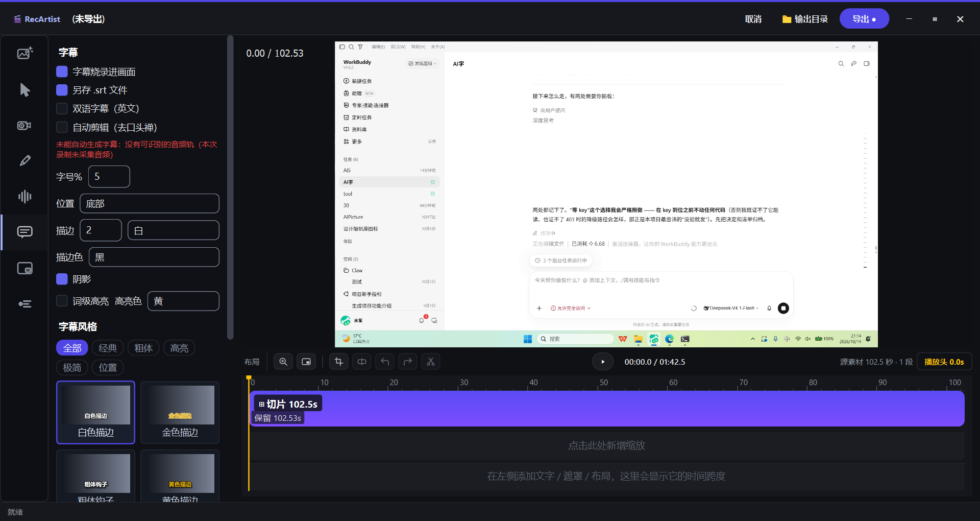
Task: Select the 经典 style filter tab
Action: (x=108, y=348)
